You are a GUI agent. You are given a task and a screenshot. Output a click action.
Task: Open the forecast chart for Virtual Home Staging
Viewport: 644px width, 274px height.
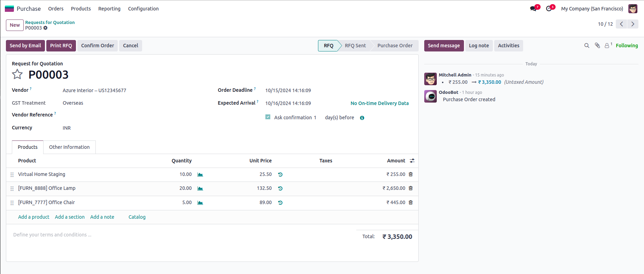pyautogui.click(x=200, y=175)
